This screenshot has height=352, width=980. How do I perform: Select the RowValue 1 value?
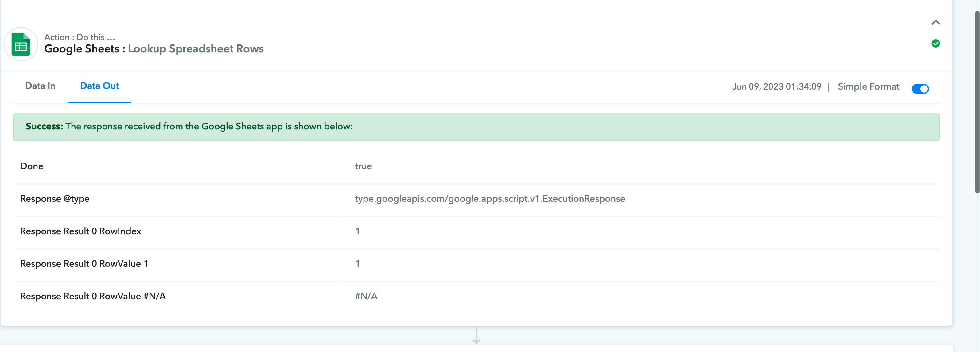pyautogui.click(x=357, y=264)
